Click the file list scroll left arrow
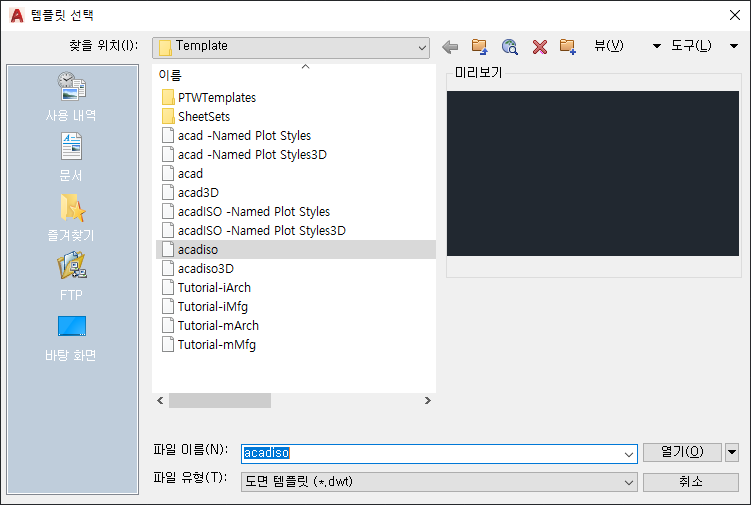Viewport: 751px width, 505px height. click(160, 401)
